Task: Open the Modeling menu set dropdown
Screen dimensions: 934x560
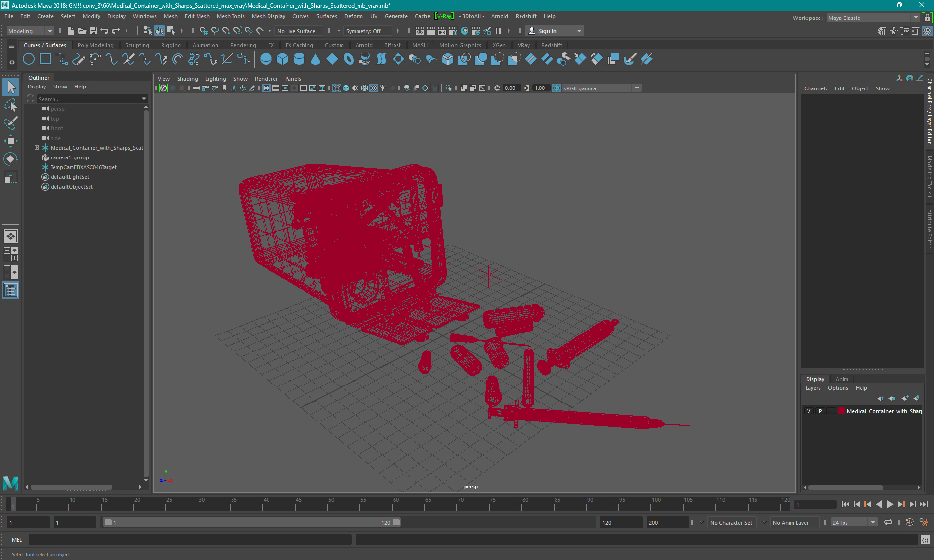Action: pos(30,31)
